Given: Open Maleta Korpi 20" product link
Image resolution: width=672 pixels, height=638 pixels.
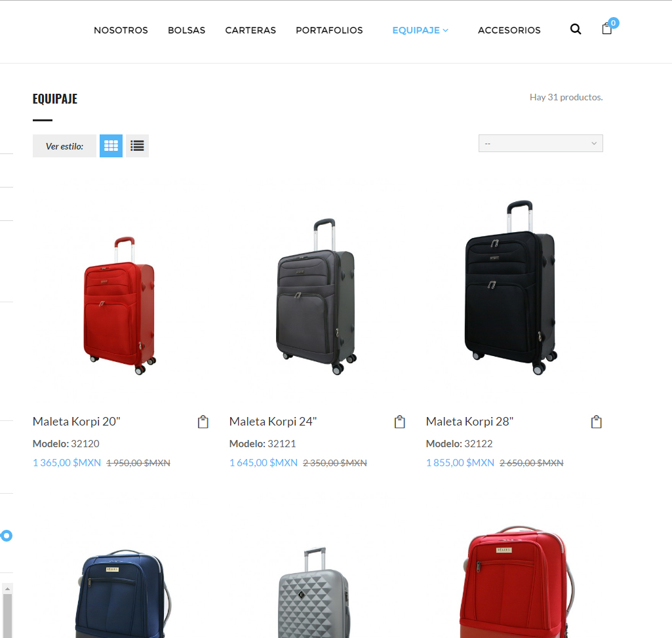Looking at the screenshot, I should coord(77,422).
